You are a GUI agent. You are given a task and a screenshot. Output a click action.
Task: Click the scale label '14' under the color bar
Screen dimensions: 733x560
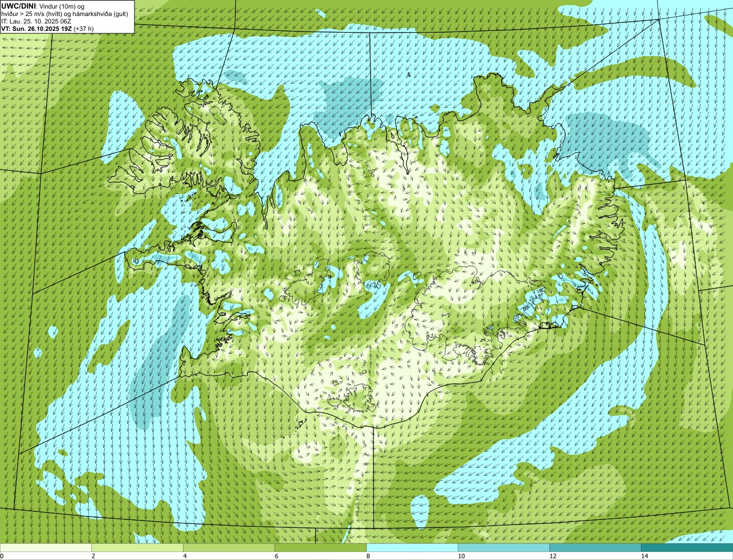click(644, 556)
